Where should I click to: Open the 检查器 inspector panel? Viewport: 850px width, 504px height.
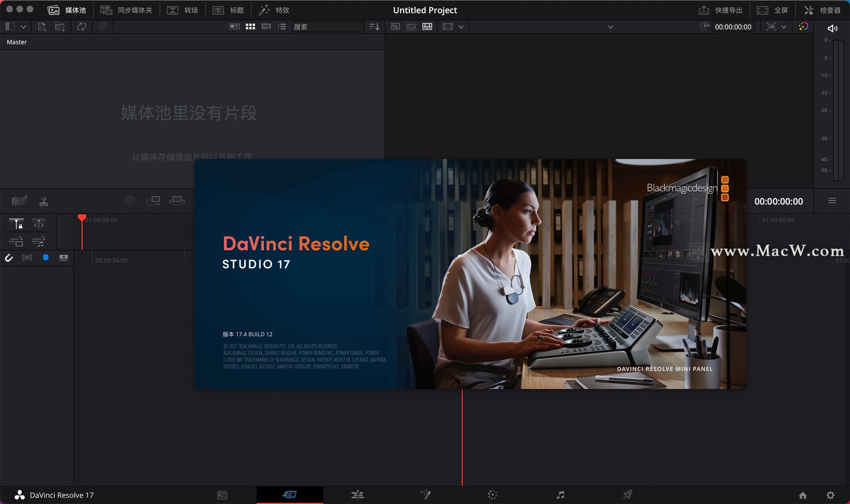[x=822, y=10]
